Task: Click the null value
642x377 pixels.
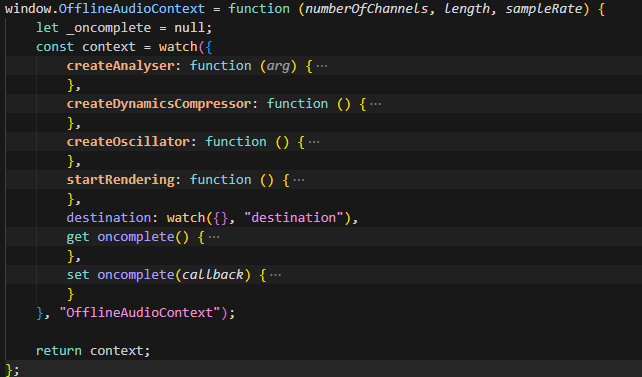Action: point(190,28)
